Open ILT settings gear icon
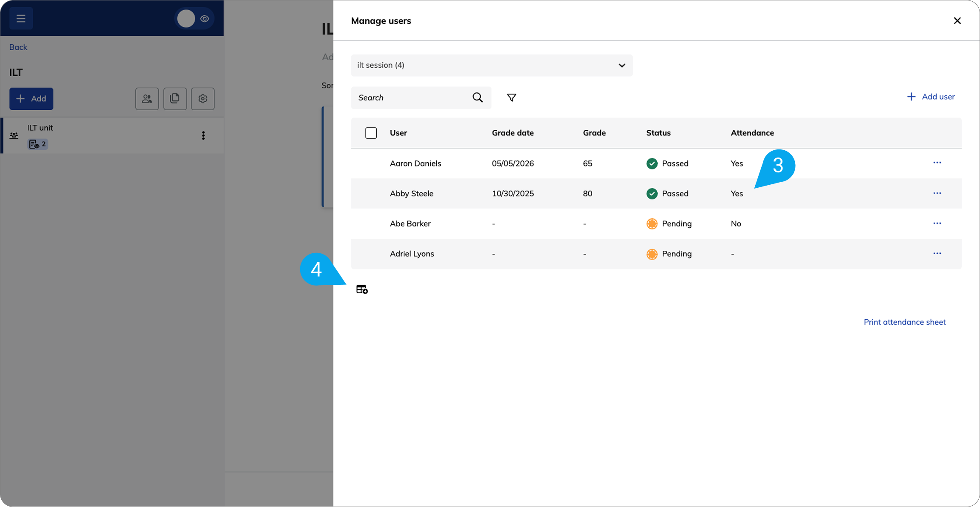Screen dimensions: 980x507 tap(203, 99)
